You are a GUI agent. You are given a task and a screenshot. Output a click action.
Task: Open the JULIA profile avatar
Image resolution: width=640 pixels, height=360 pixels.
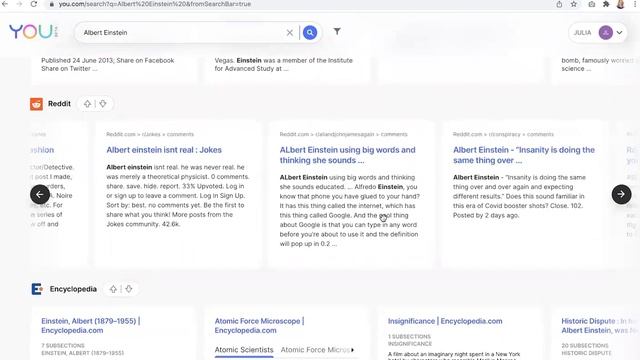click(606, 32)
